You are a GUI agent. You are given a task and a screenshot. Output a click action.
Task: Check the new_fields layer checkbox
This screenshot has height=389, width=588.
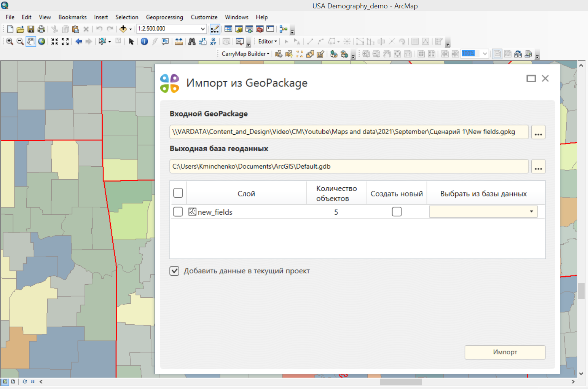click(178, 212)
